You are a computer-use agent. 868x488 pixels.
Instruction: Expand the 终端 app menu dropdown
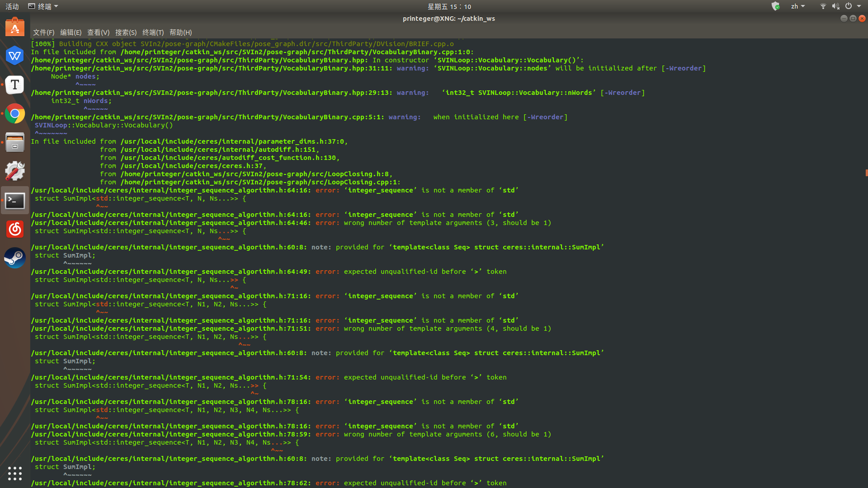(44, 6)
